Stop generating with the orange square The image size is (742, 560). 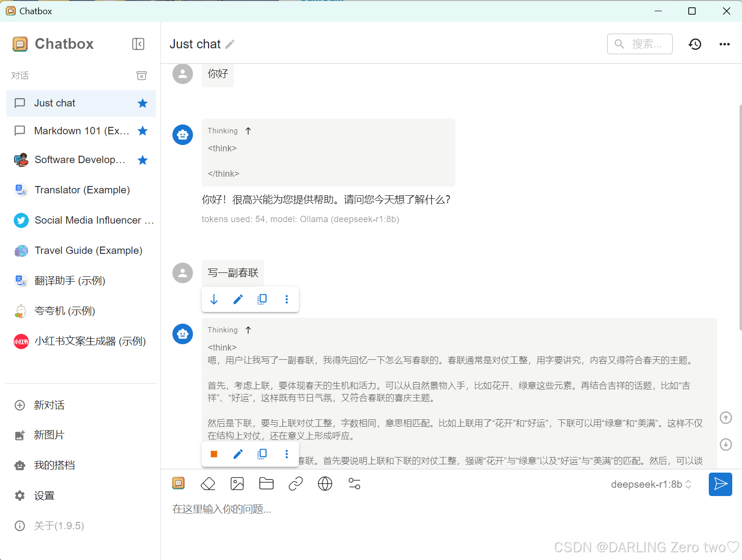click(214, 454)
